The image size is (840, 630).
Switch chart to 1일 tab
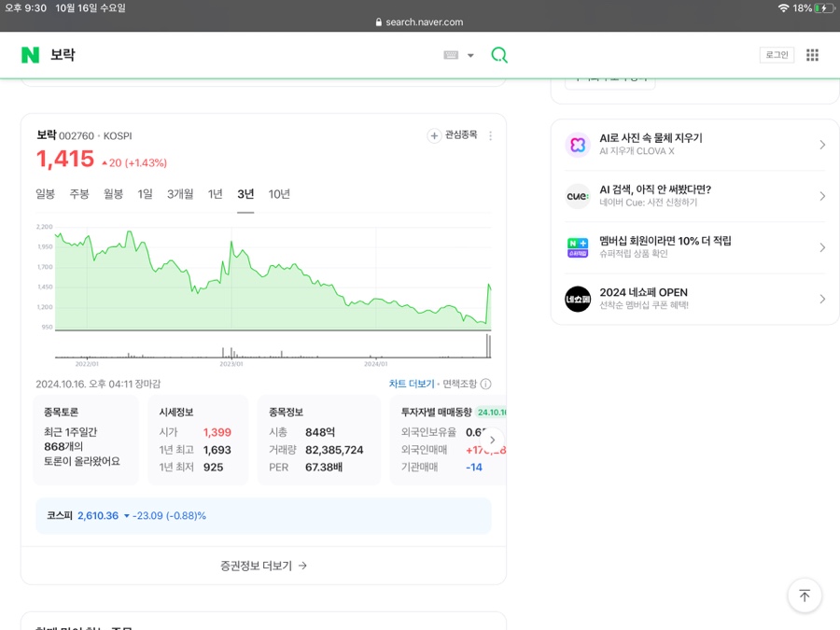(145, 194)
